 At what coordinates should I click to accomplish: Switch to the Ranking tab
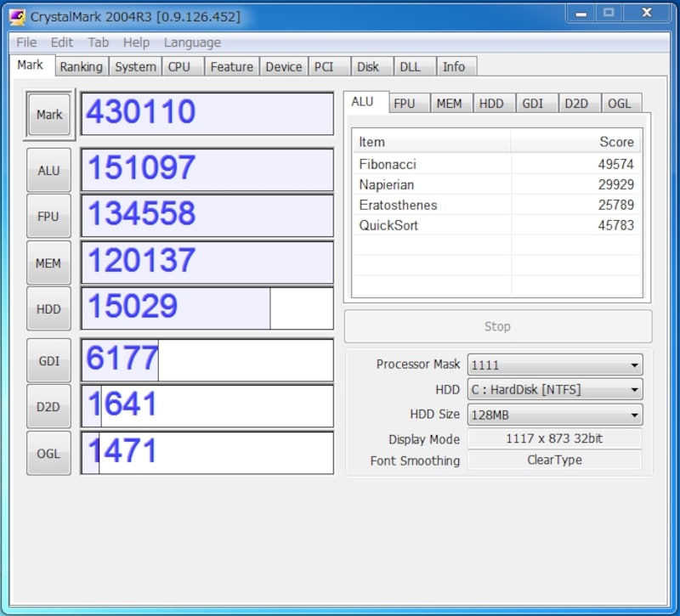[82, 66]
